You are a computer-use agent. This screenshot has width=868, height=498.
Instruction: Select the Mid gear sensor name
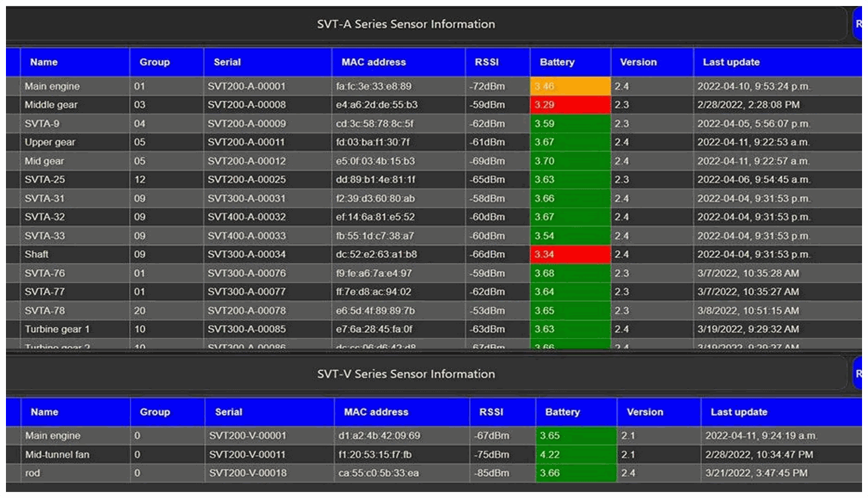point(44,161)
